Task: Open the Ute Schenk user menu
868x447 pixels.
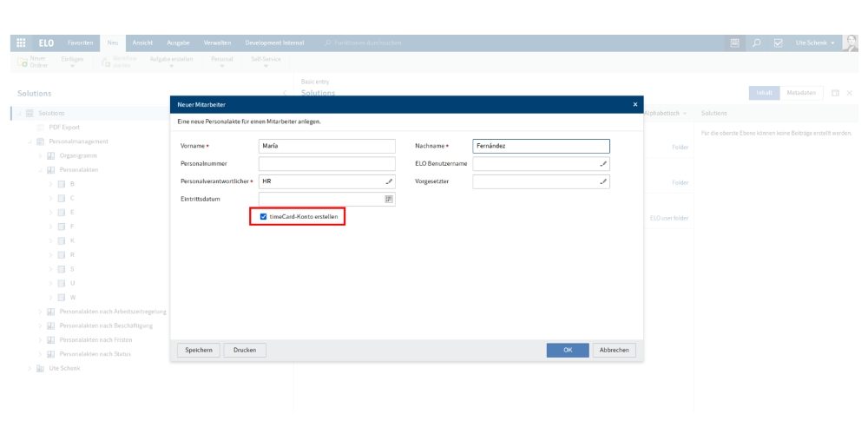Action: (815, 43)
